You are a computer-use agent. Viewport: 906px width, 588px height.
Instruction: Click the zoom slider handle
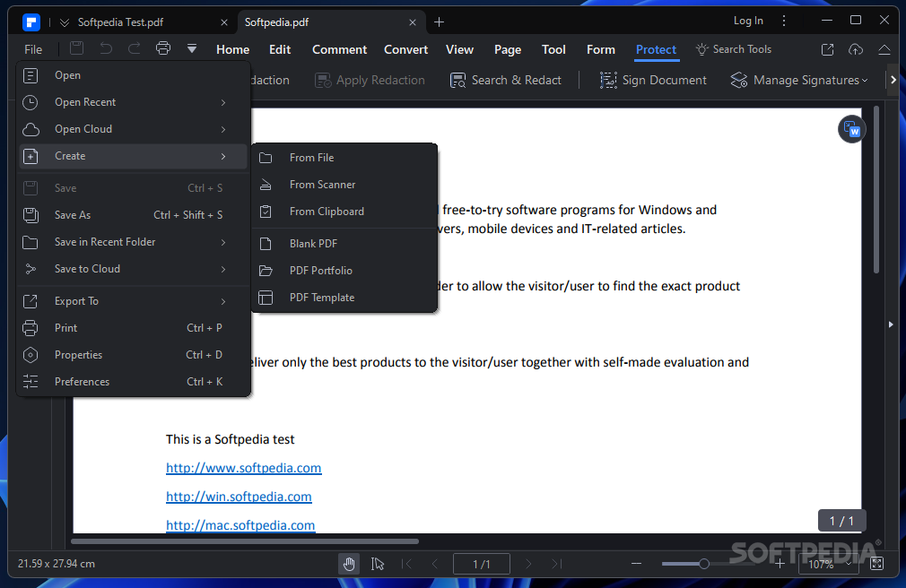pos(704,564)
